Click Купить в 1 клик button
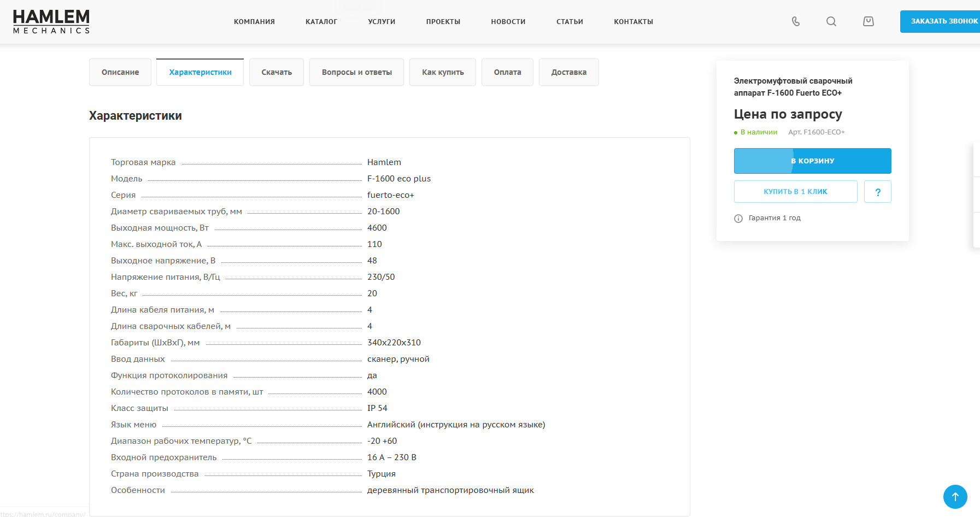 click(x=796, y=192)
